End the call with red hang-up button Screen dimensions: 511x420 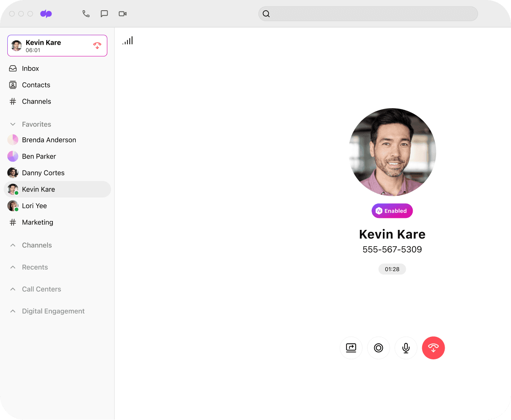click(x=433, y=347)
